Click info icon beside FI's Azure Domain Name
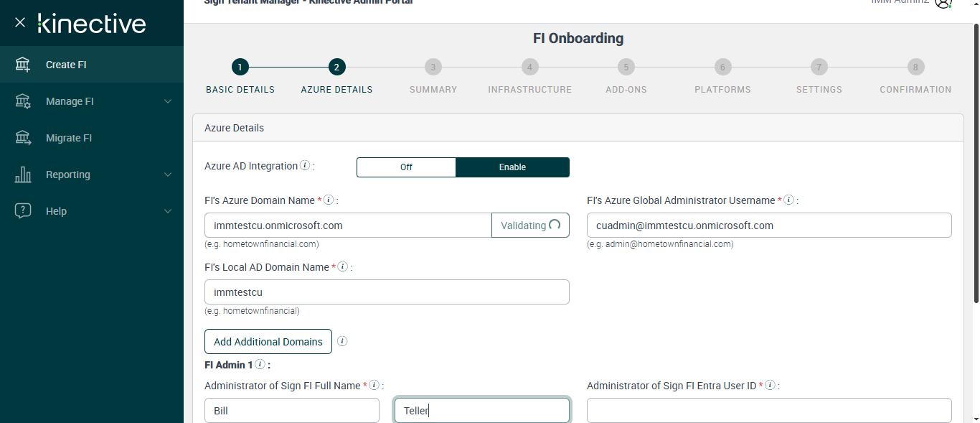 coord(329,200)
